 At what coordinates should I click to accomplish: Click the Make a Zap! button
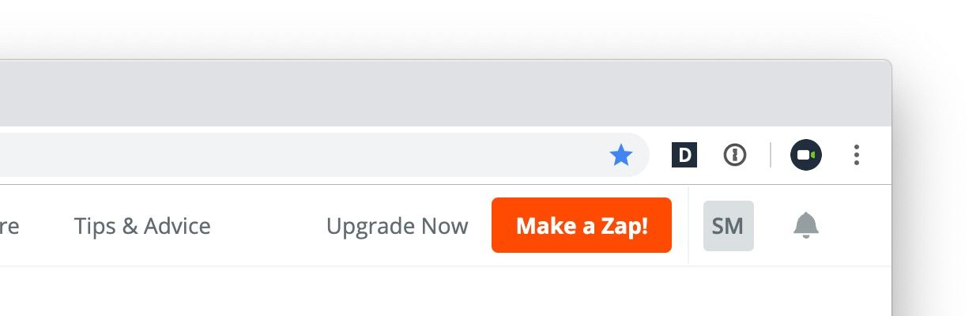[x=582, y=225]
